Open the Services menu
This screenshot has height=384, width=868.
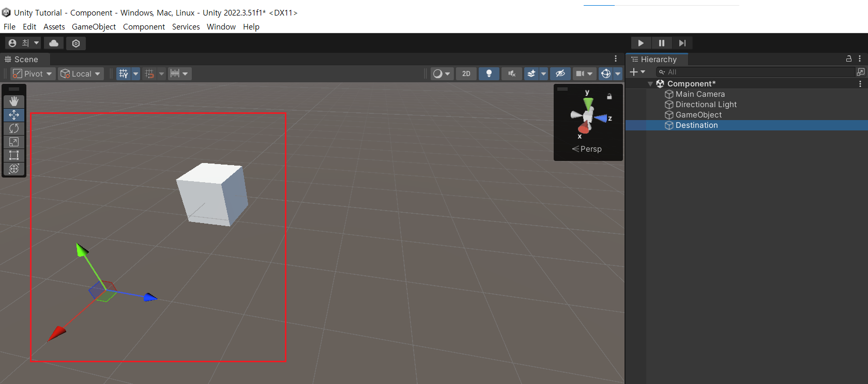click(186, 27)
